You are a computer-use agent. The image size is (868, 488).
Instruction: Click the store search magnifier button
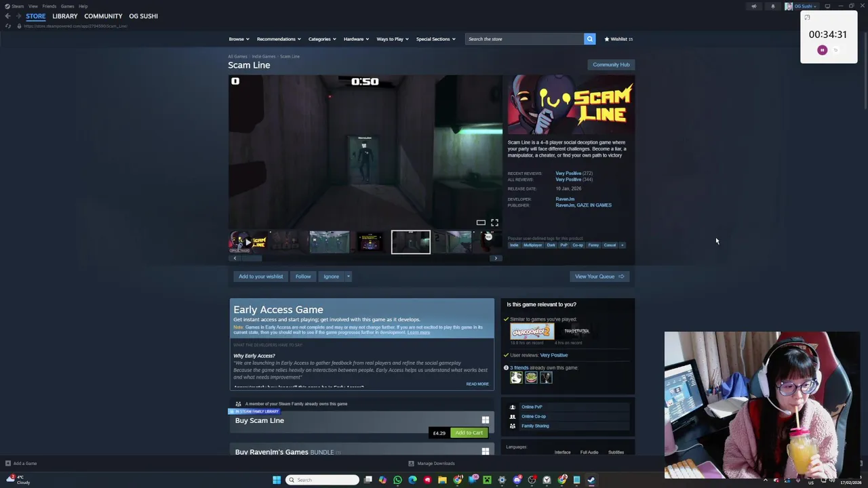[x=589, y=39]
